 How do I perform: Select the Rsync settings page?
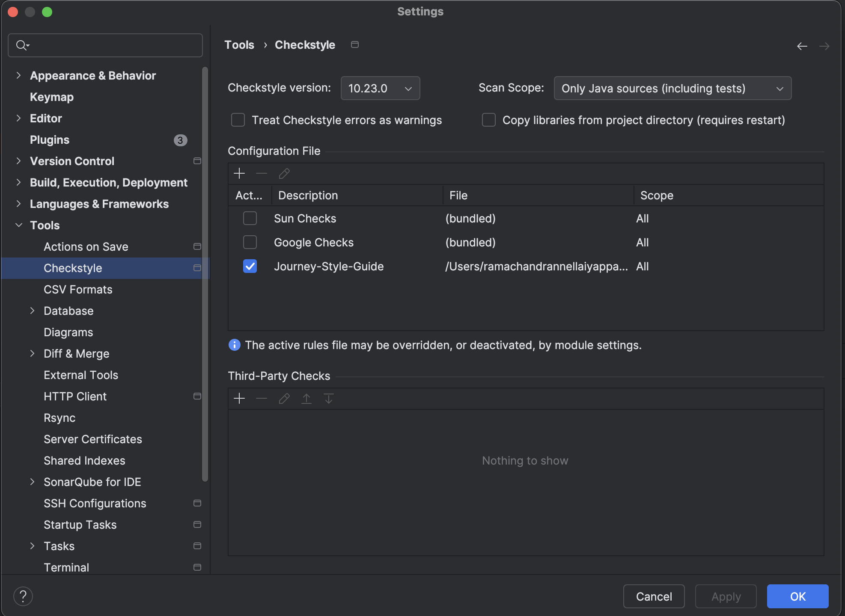(60, 418)
